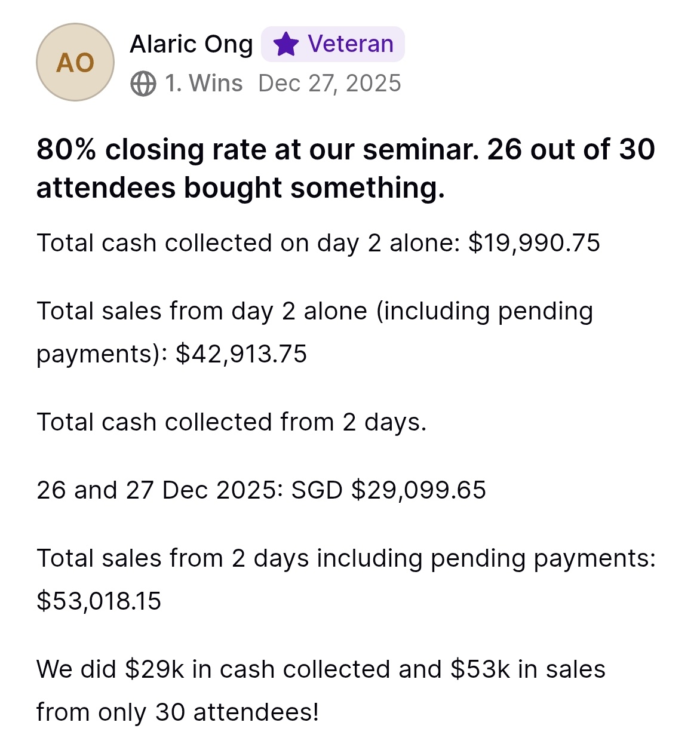The height and width of the screenshot is (750, 700).
Task: Click the line Total cash collected from 2 days
Action: point(232,422)
